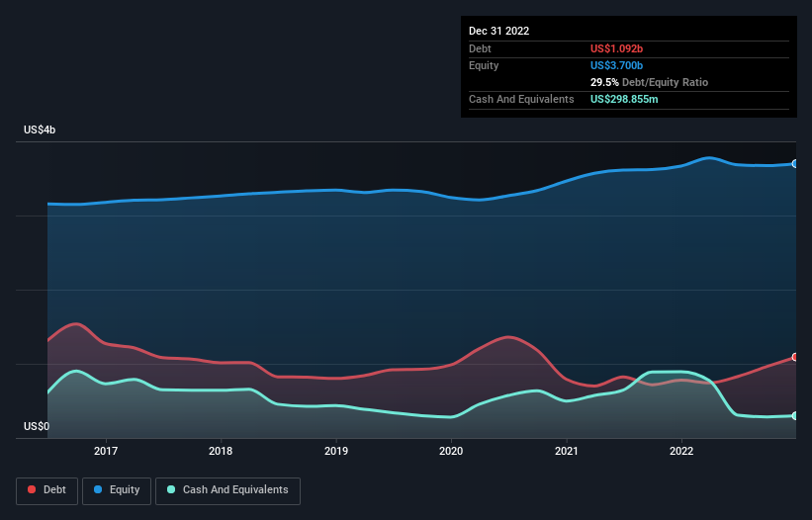The width and height of the screenshot is (812, 520).
Task: Click the blue Equity legend dot
Action: (98, 489)
